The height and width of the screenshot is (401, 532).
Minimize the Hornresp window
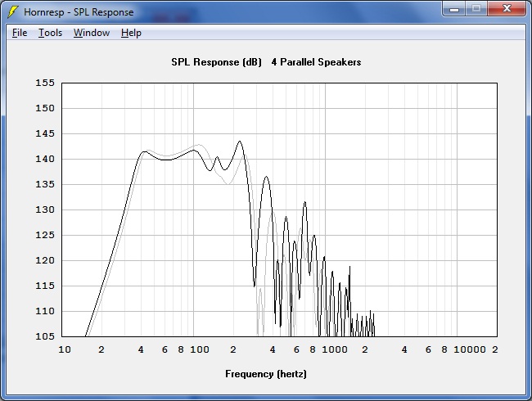click(x=454, y=8)
